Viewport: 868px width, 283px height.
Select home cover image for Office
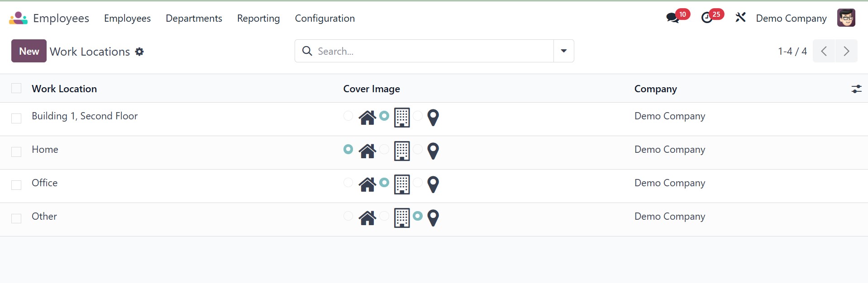click(348, 183)
